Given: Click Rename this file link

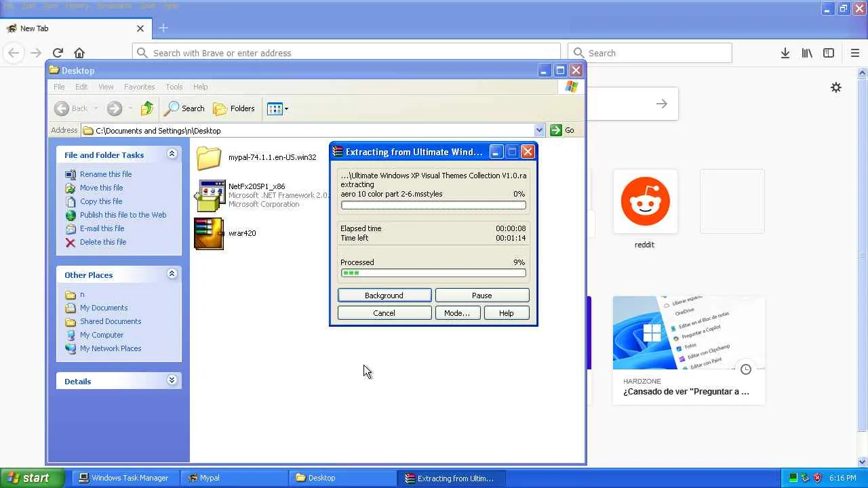Looking at the screenshot, I should [x=106, y=174].
